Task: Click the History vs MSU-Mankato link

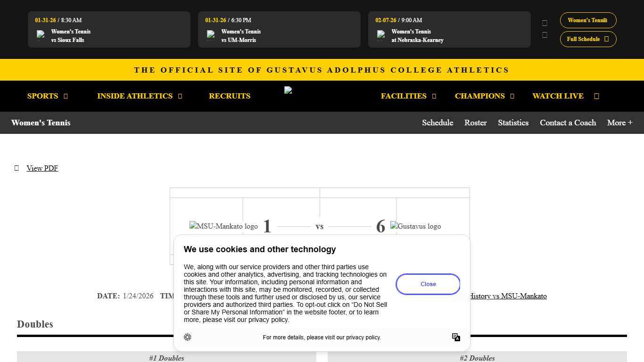Action: coord(507,296)
